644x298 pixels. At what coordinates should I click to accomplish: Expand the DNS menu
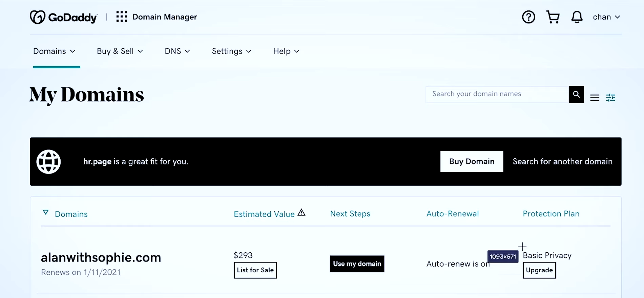[177, 51]
